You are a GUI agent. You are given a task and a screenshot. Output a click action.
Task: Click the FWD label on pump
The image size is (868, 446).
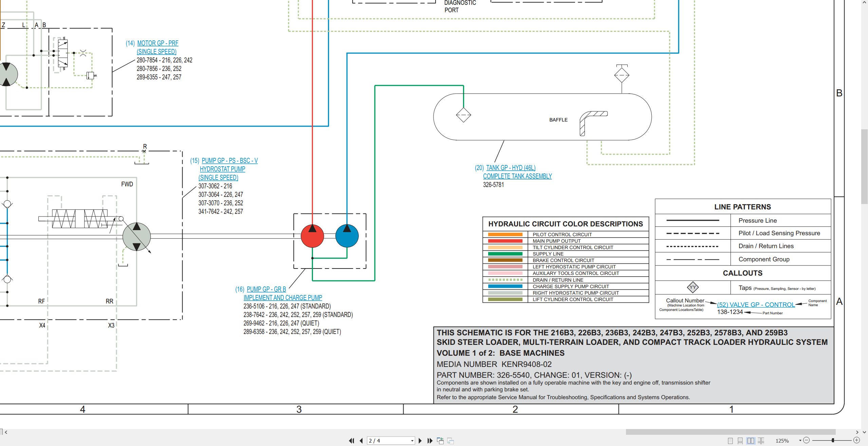[127, 184]
